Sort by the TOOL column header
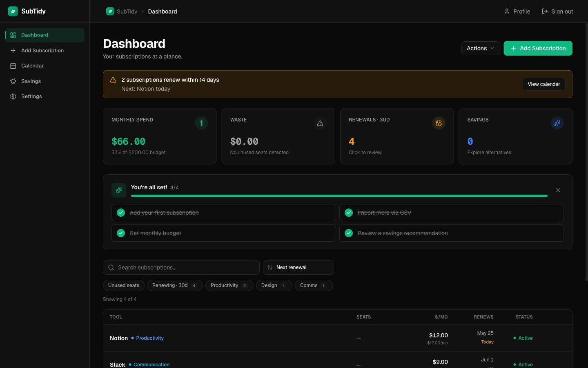This screenshot has height=368, width=588. pyautogui.click(x=116, y=317)
